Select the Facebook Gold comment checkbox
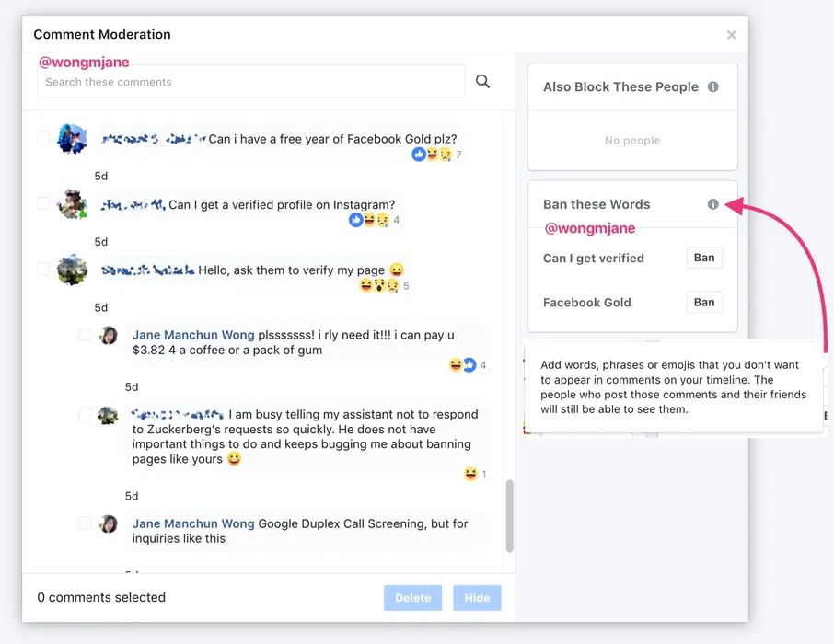Screen dimensions: 834x644 coord(43,138)
